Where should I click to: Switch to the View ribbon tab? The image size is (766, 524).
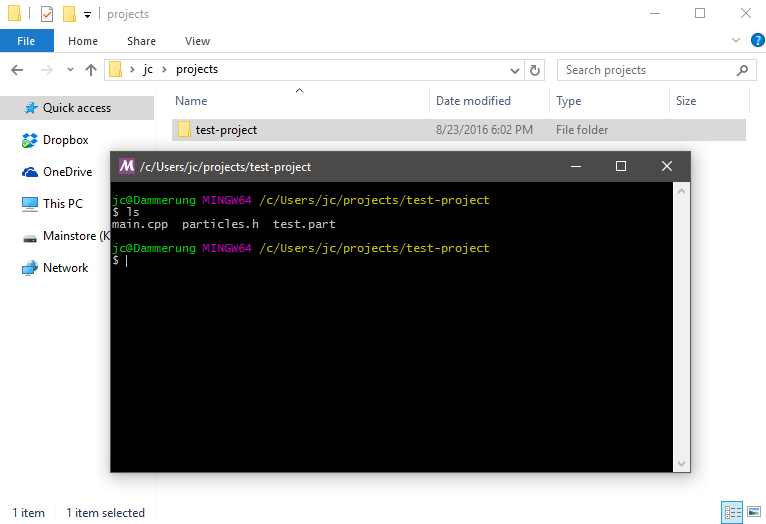[x=197, y=41]
